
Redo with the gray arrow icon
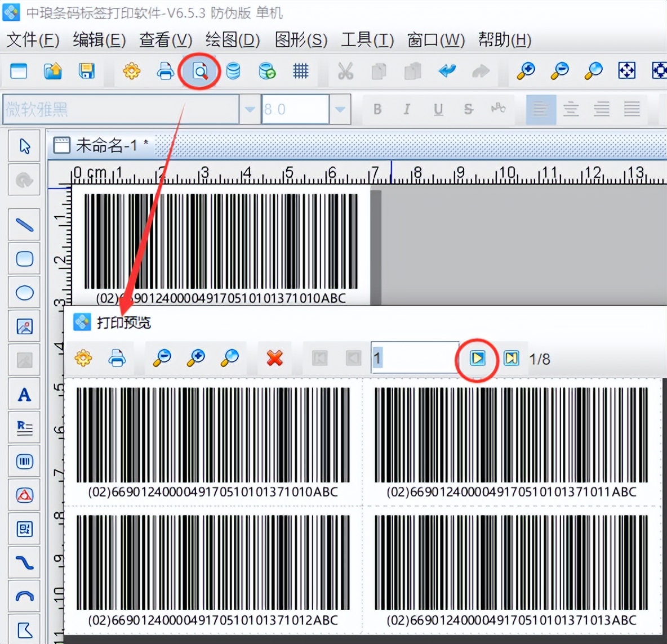coord(481,71)
